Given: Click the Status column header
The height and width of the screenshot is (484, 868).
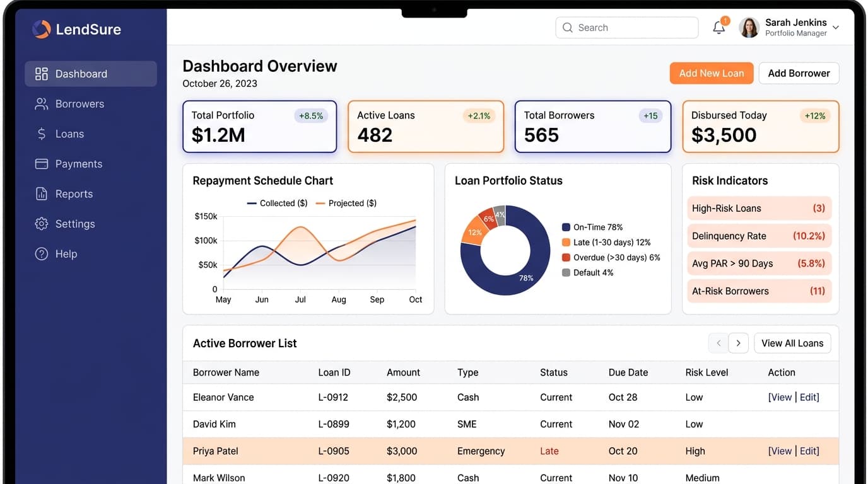Looking at the screenshot, I should pyautogui.click(x=554, y=372).
